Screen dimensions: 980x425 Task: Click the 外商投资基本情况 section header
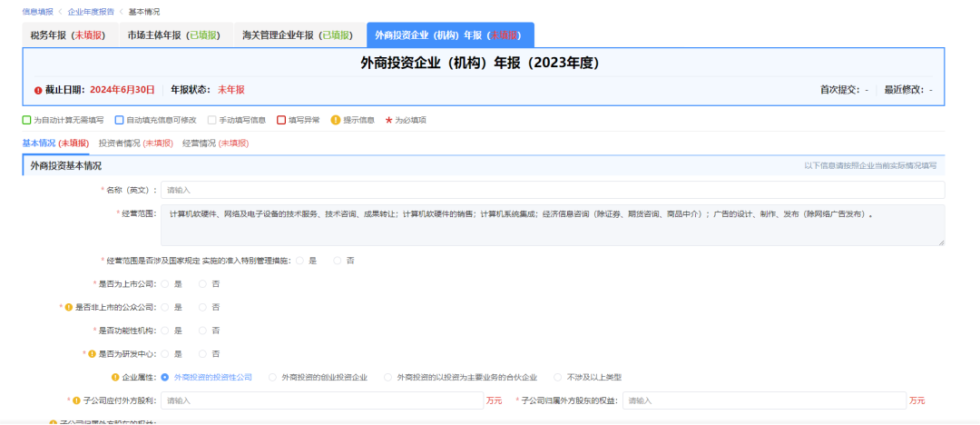coord(66,166)
